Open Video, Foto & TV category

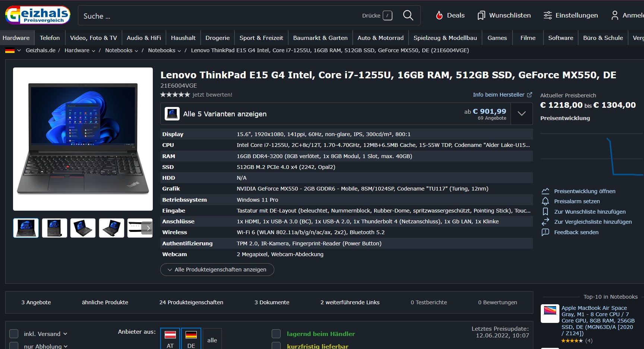(x=94, y=38)
